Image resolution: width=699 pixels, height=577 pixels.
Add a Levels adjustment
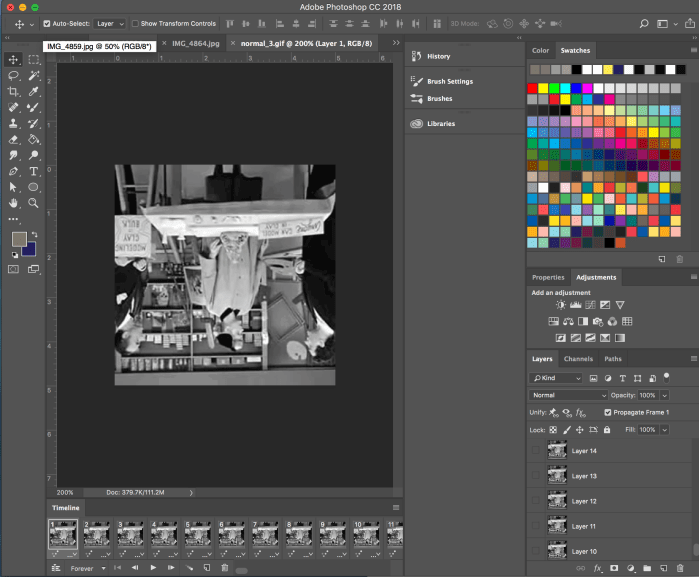tap(576, 305)
